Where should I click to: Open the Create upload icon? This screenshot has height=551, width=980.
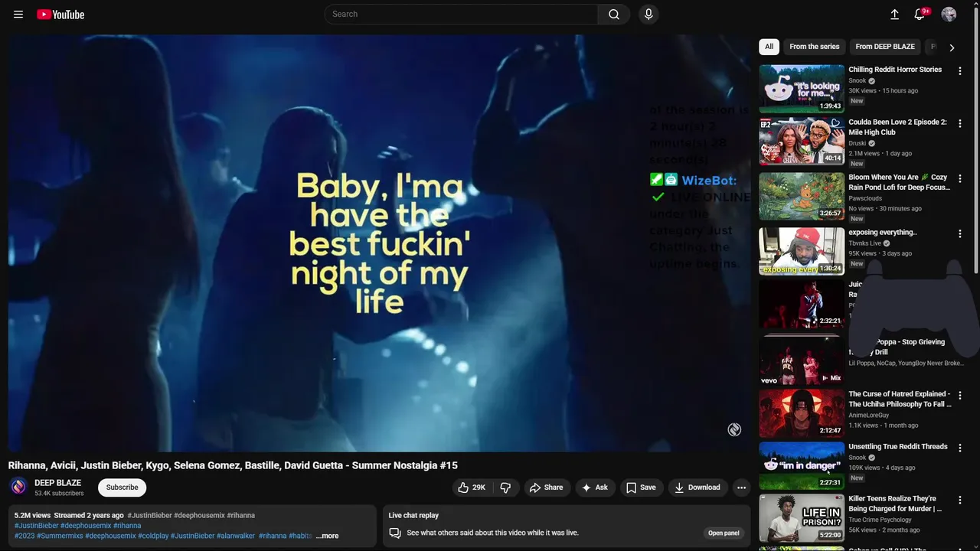click(894, 15)
